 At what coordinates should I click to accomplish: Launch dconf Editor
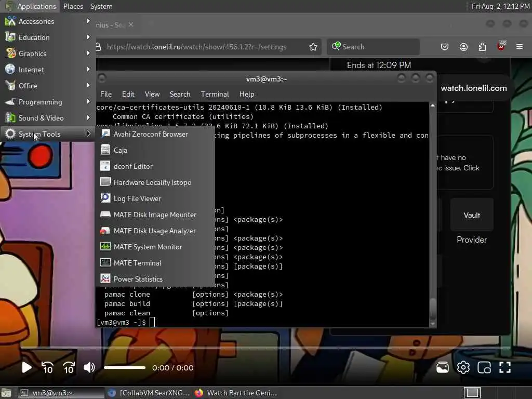click(155, 166)
